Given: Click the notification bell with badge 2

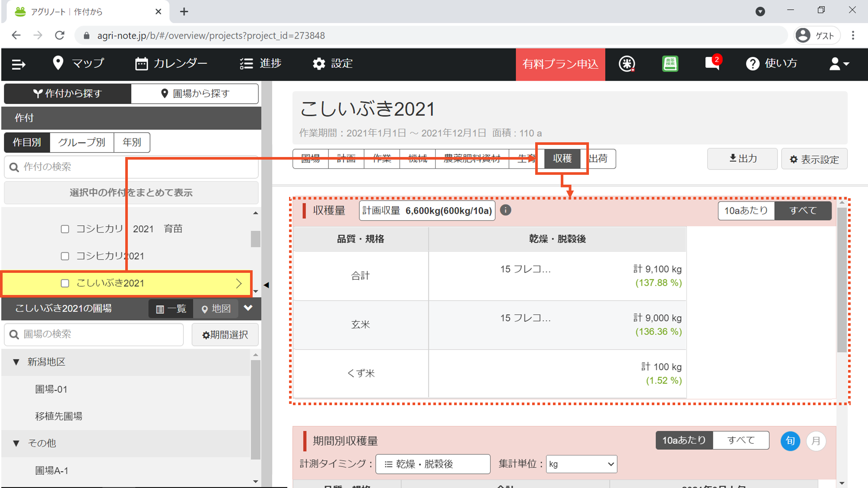Looking at the screenshot, I should click(x=712, y=63).
